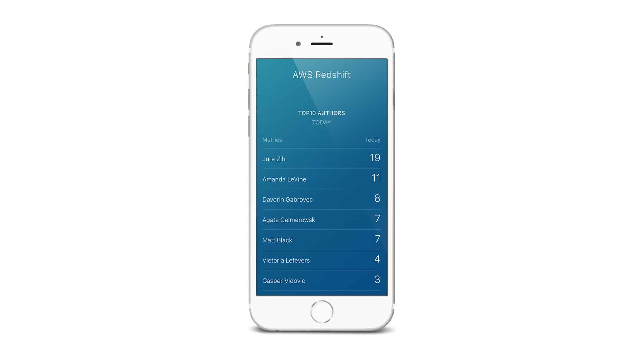Click the TOP10 AUTHORS label

322,113
